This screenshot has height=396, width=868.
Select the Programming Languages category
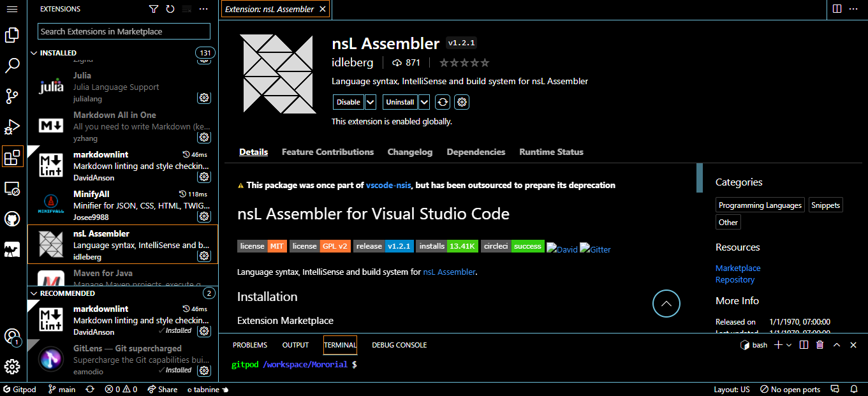(x=760, y=205)
